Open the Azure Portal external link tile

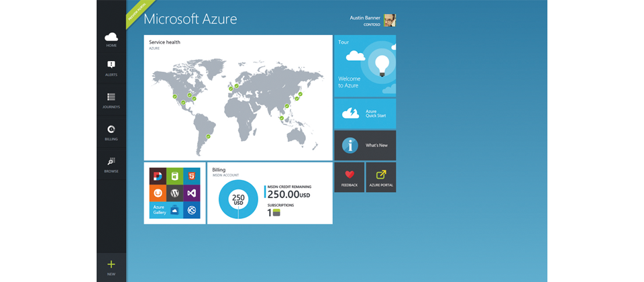coord(381,177)
